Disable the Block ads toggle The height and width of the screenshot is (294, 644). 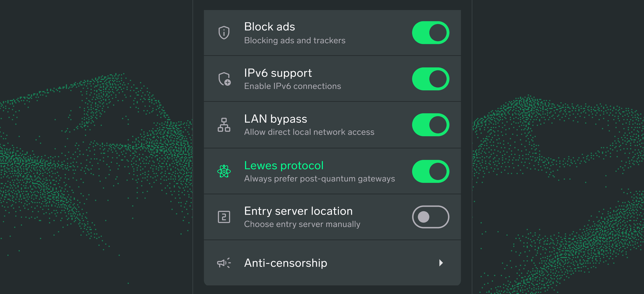(x=430, y=33)
